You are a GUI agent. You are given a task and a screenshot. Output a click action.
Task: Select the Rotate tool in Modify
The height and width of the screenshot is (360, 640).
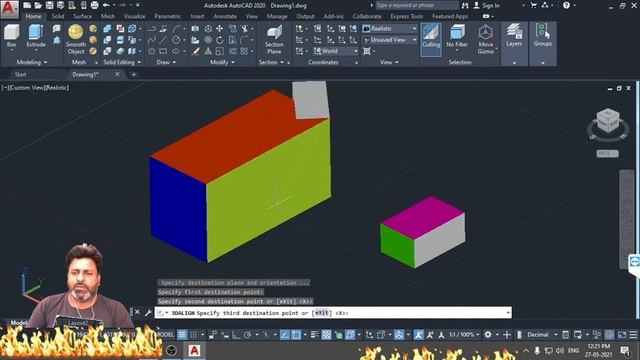point(220,40)
